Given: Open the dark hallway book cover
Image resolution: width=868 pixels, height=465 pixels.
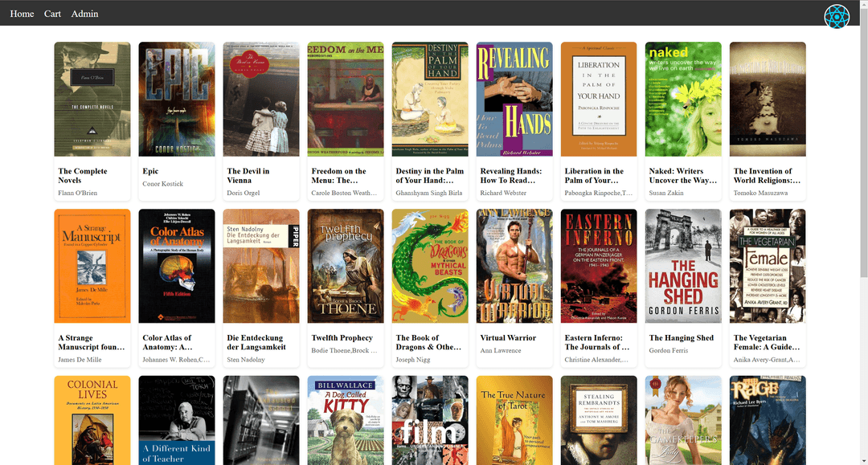Looking at the screenshot, I should coord(261,420).
